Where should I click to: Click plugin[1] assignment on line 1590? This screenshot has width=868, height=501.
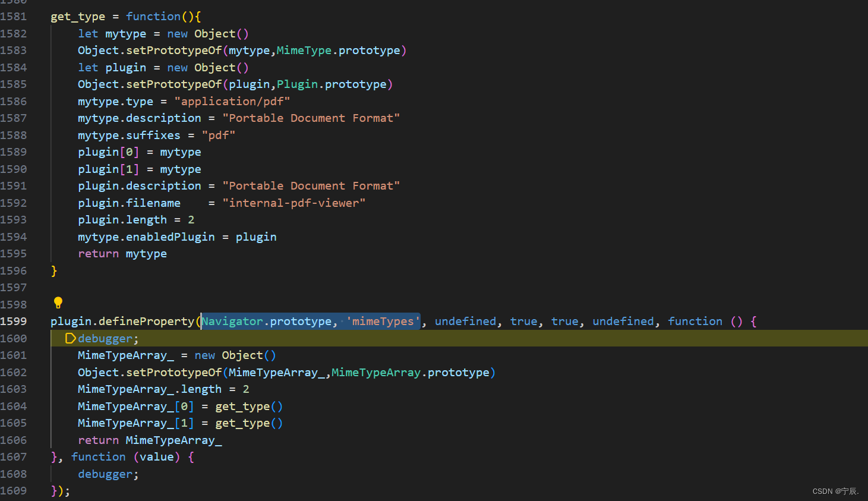point(140,169)
